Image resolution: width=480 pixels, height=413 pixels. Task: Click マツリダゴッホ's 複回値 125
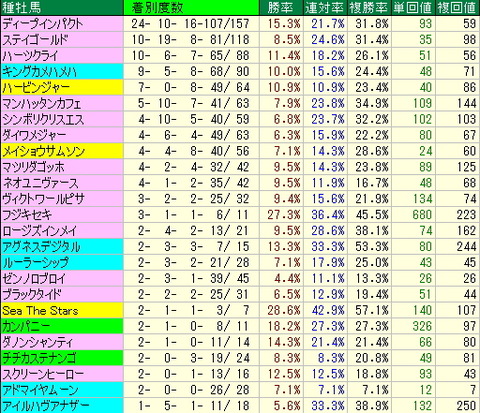466,167
